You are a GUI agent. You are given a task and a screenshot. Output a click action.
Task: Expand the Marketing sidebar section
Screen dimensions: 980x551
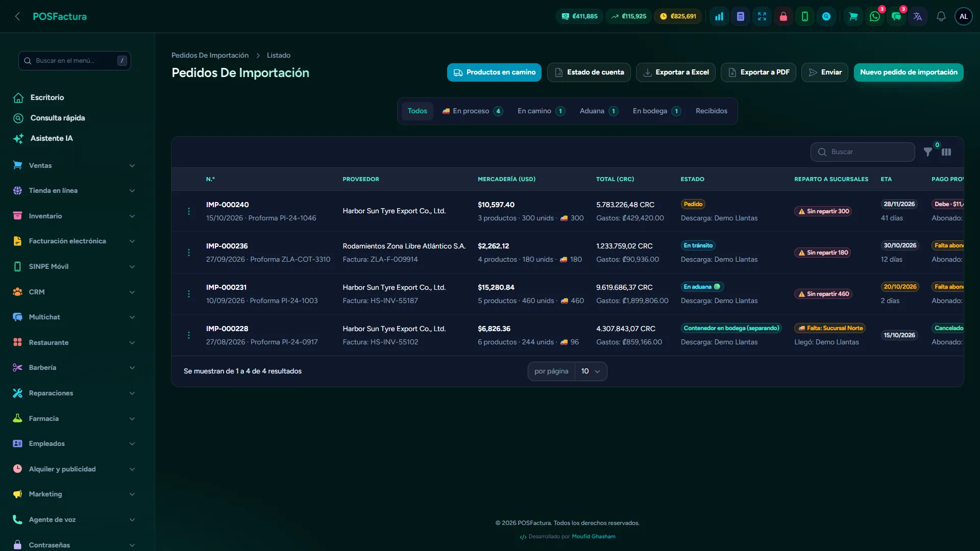point(75,494)
